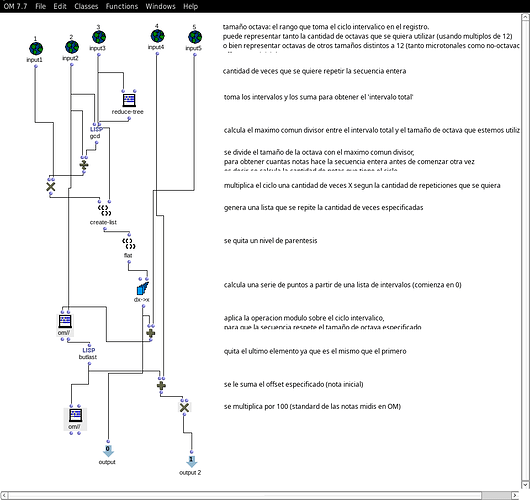This screenshot has height=500, width=530.
Task: Click the horizontal scrollbar thumb
Action: pyautogui.click(x=244, y=495)
